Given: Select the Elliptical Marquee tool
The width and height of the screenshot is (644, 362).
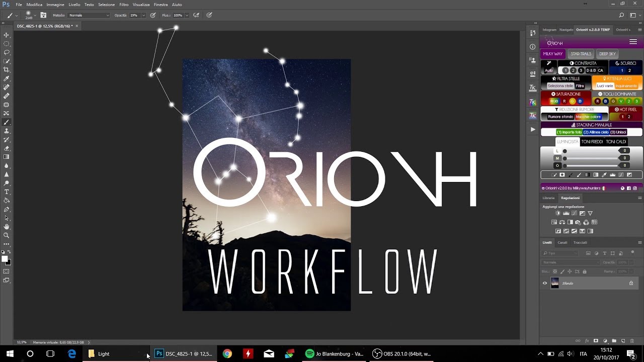Looking at the screenshot, I should click(7, 43).
